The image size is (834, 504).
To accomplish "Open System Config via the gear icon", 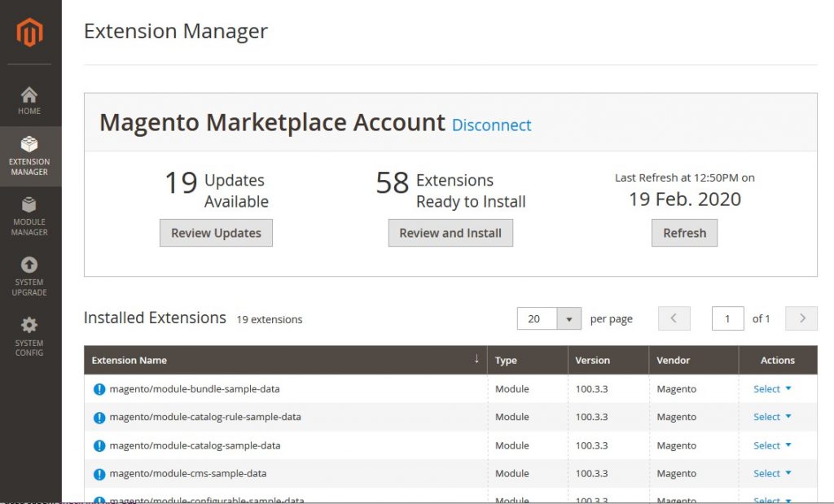I will pyautogui.click(x=29, y=332).
